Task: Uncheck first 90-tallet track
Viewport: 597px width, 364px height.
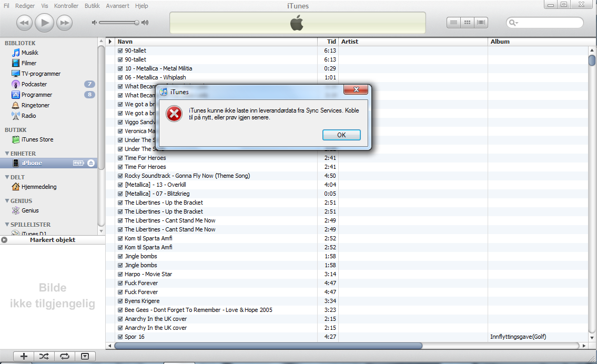Action: pos(120,50)
